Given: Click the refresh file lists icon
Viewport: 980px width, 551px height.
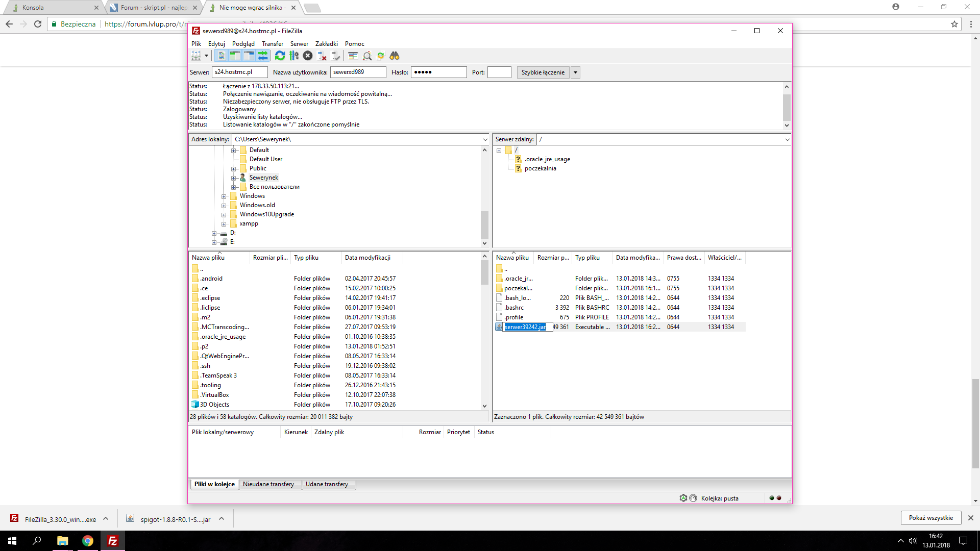Looking at the screenshot, I should click(280, 56).
